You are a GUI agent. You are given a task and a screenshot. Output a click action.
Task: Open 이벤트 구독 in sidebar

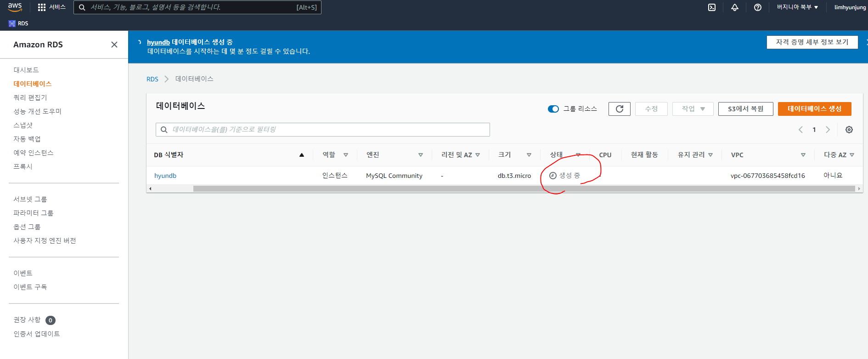tap(30, 287)
